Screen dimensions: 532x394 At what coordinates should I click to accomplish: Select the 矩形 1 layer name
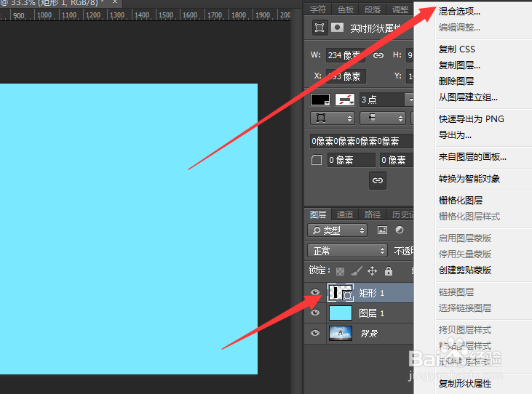[371, 293]
